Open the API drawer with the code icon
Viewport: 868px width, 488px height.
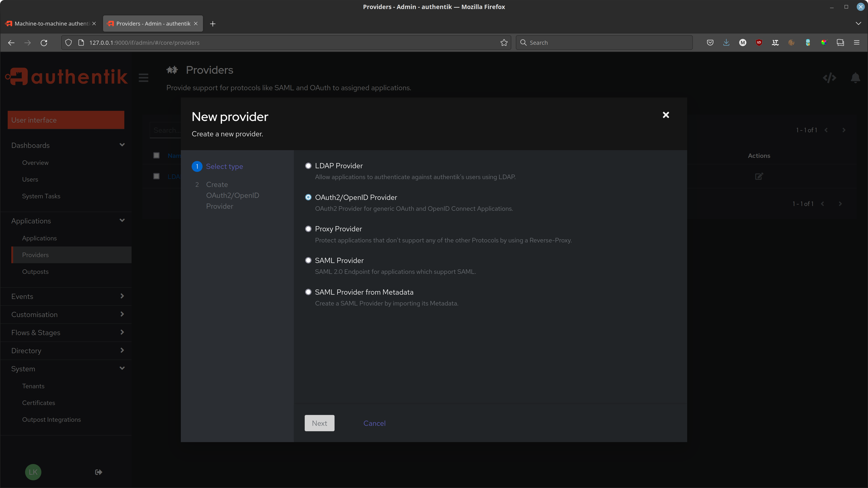coord(830,78)
